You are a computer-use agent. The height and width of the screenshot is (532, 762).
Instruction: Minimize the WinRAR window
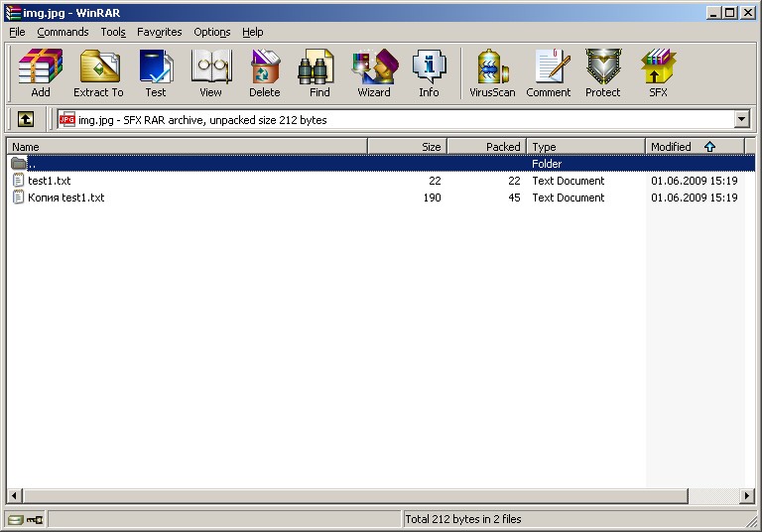(x=713, y=13)
